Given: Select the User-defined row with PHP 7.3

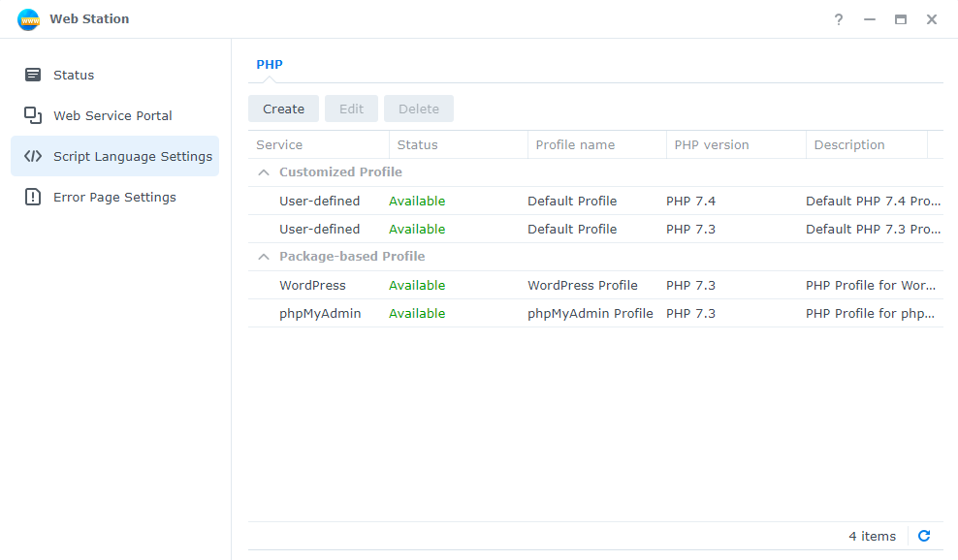Looking at the screenshot, I should [x=595, y=229].
